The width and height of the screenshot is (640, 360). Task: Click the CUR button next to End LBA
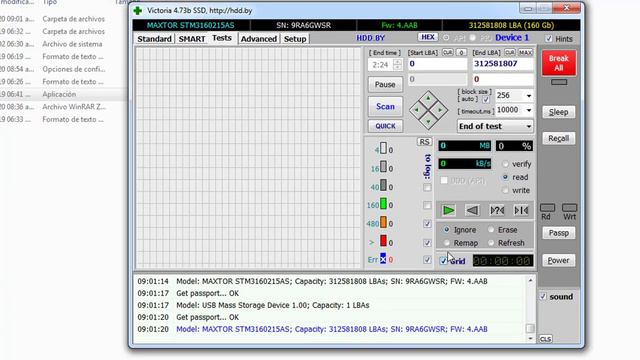pos(509,53)
